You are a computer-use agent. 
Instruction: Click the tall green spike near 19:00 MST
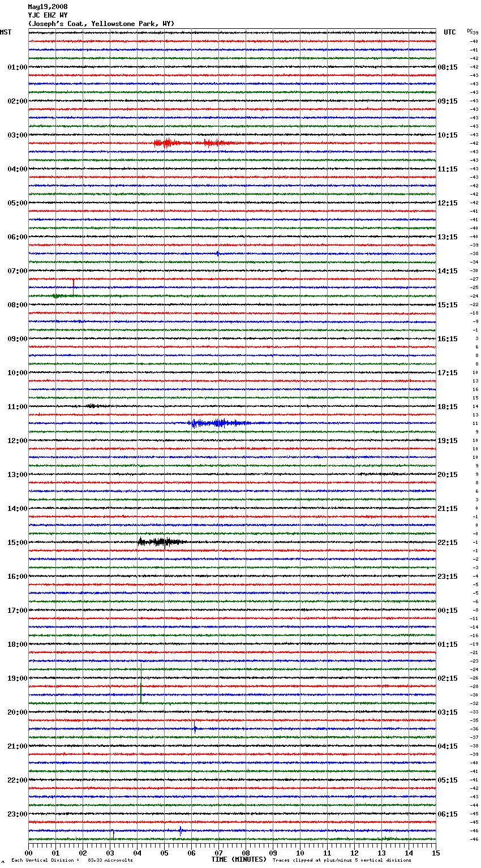click(x=140, y=683)
